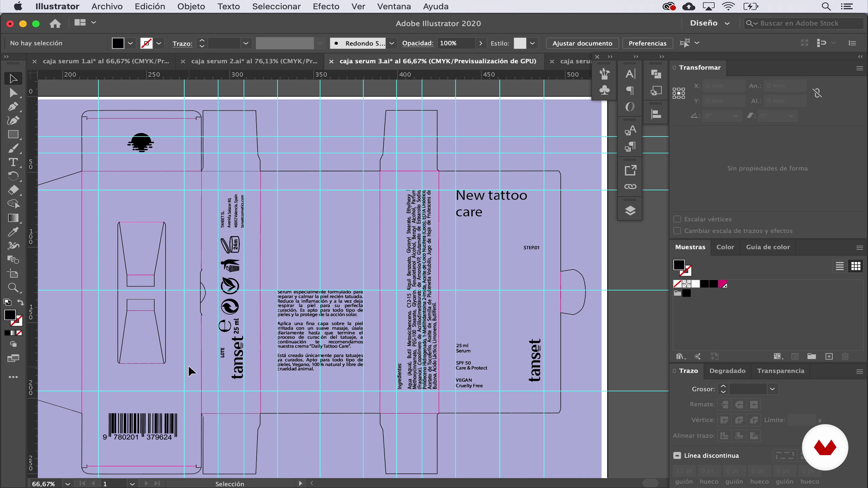Open the Align panel icon

point(656,114)
